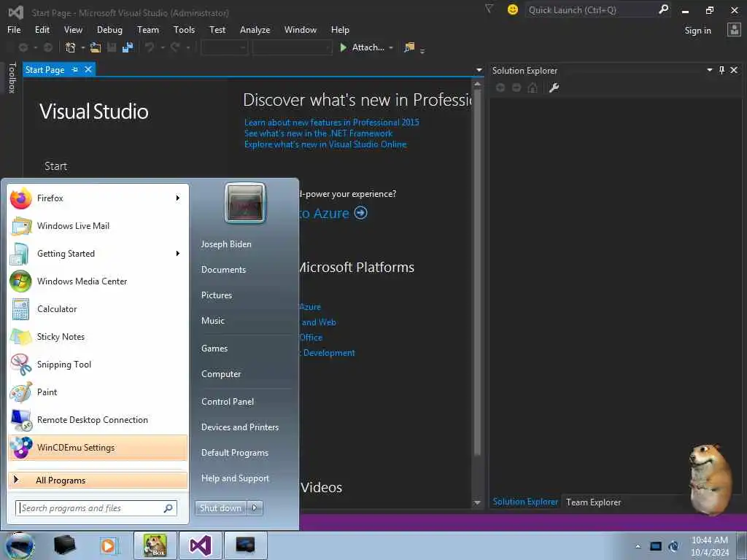Image resolution: width=747 pixels, height=560 pixels.
Task: Click the Solution Explorer Home icon
Action: 533,87
